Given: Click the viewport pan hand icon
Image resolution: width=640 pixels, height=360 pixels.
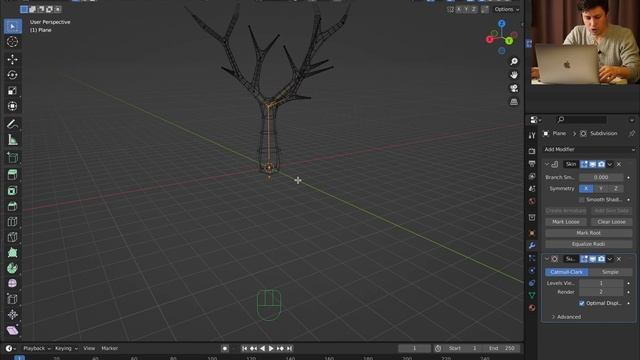Looking at the screenshot, I should pos(514,75).
